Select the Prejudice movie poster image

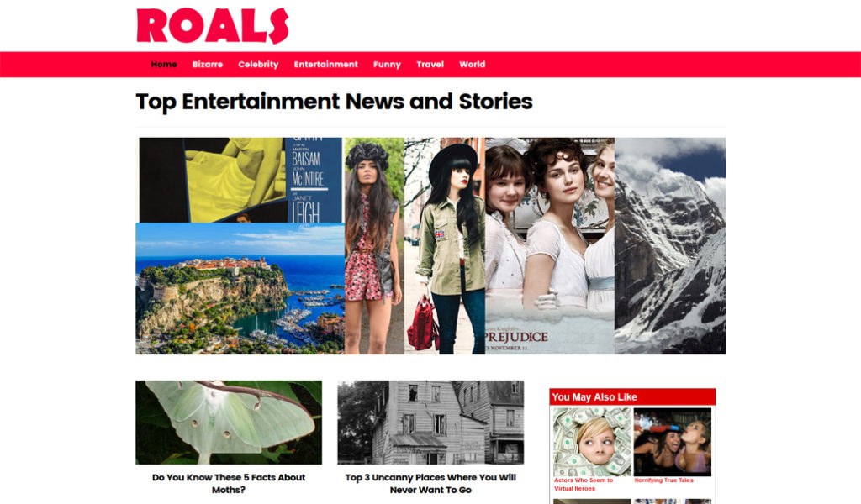click(x=550, y=245)
